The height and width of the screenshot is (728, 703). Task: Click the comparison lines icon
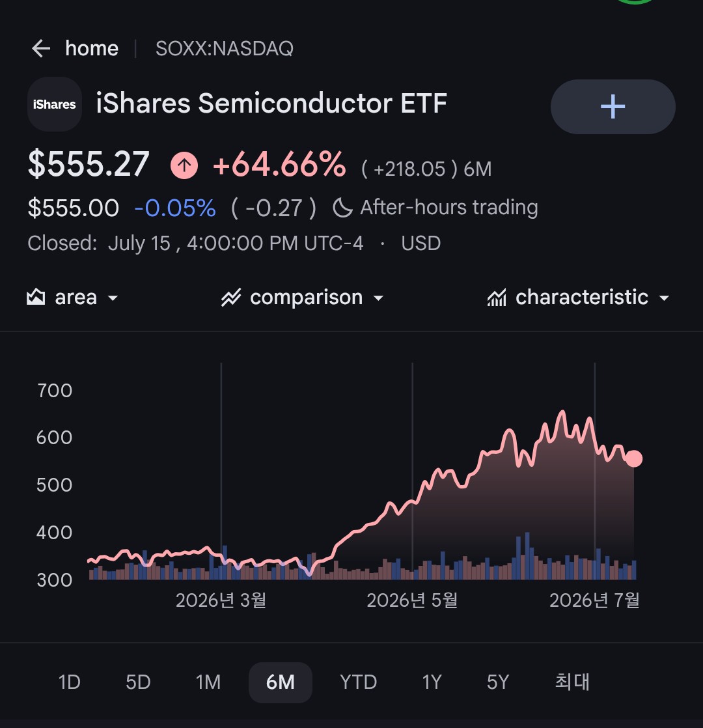[231, 298]
